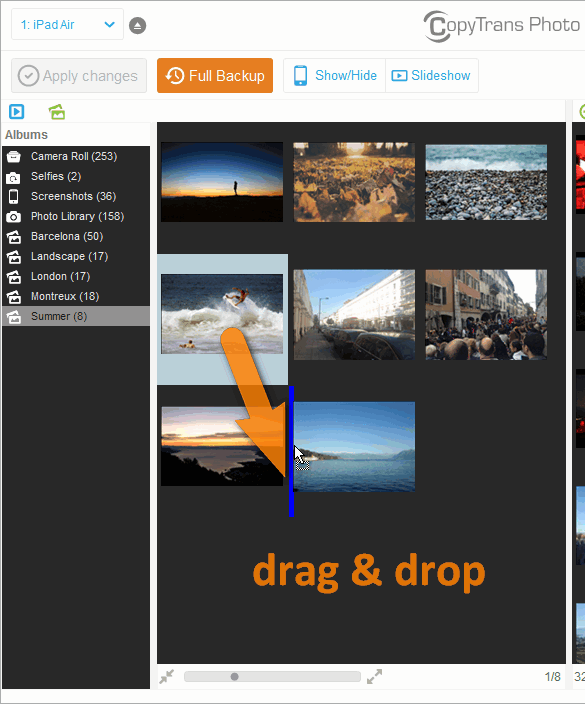Select the blue lake photo thumbnail
585x704 pixels.
tap(354, 446)
